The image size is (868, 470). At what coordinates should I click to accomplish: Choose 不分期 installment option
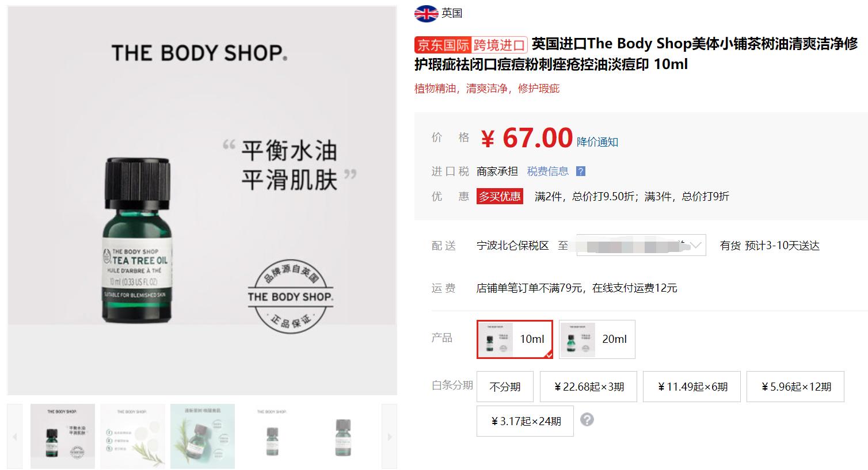point(505,387)
